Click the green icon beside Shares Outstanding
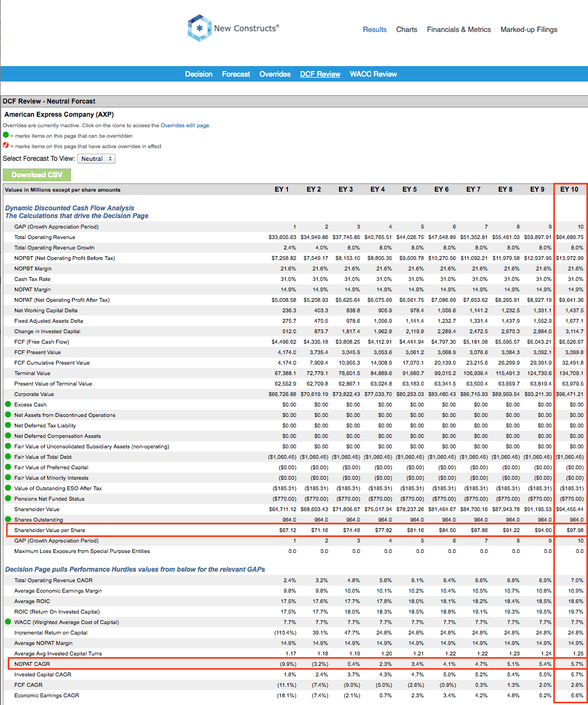 [8, 519]
